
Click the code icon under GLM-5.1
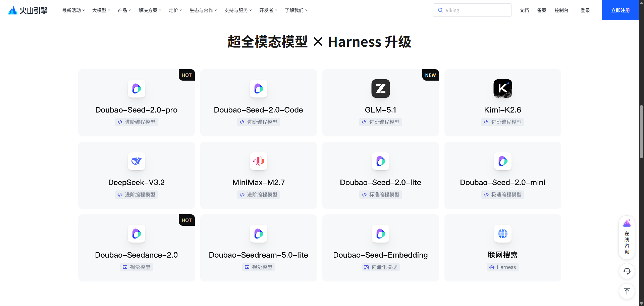coord(364,122)
